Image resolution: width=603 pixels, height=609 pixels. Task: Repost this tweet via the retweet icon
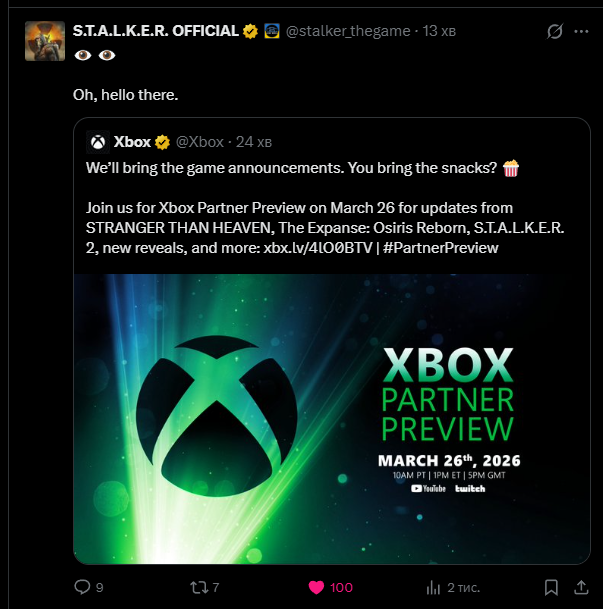(200, 587)
